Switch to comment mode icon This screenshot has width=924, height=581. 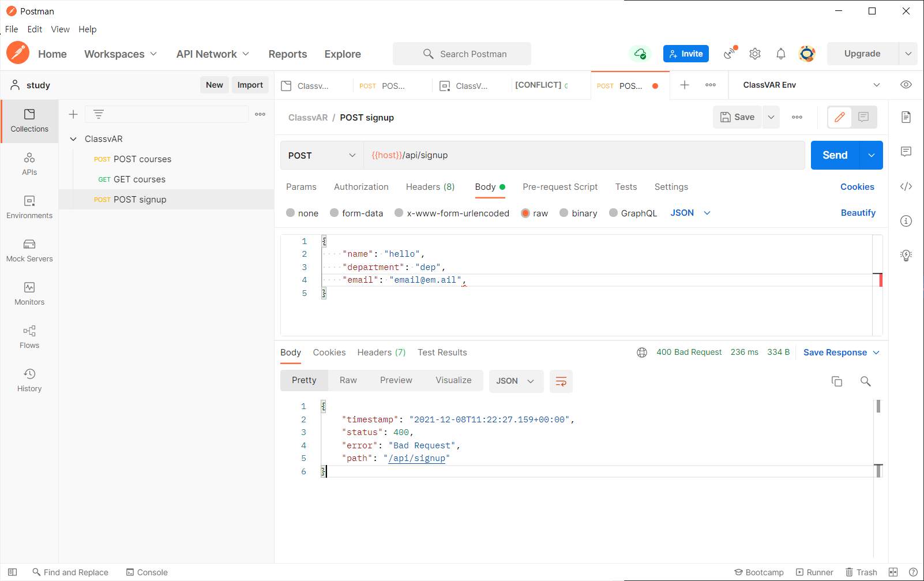pyautogui.click(x=863, y=117)
